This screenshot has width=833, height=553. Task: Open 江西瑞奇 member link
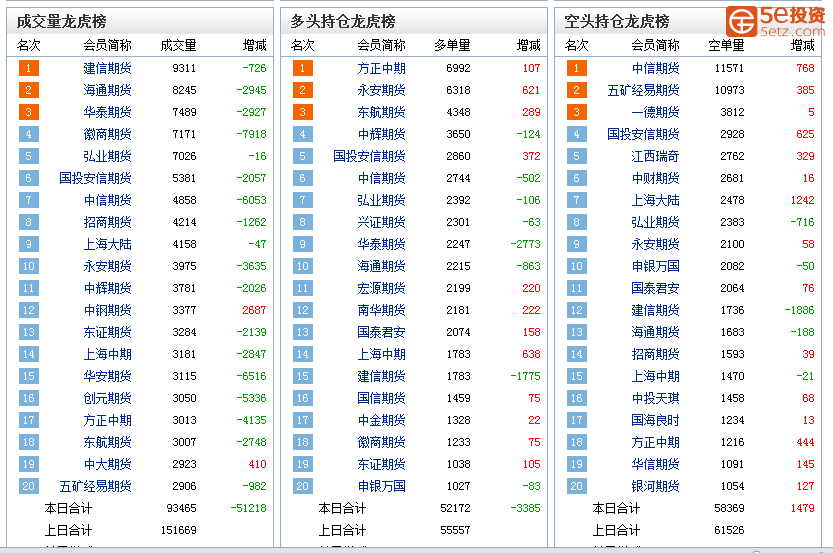point(656,156)
